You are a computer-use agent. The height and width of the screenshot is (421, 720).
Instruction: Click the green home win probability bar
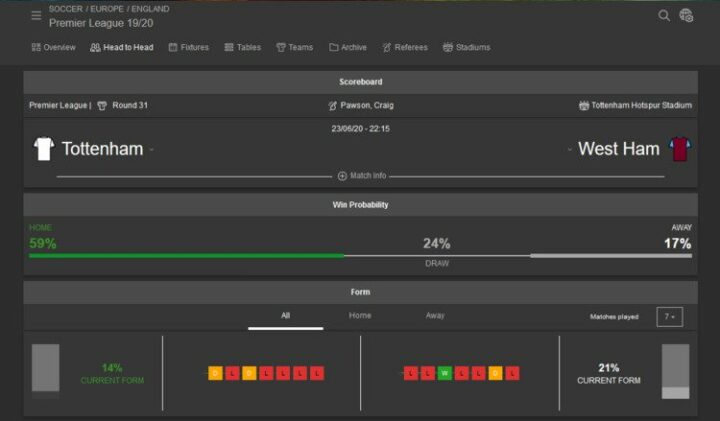pos(186,256)
